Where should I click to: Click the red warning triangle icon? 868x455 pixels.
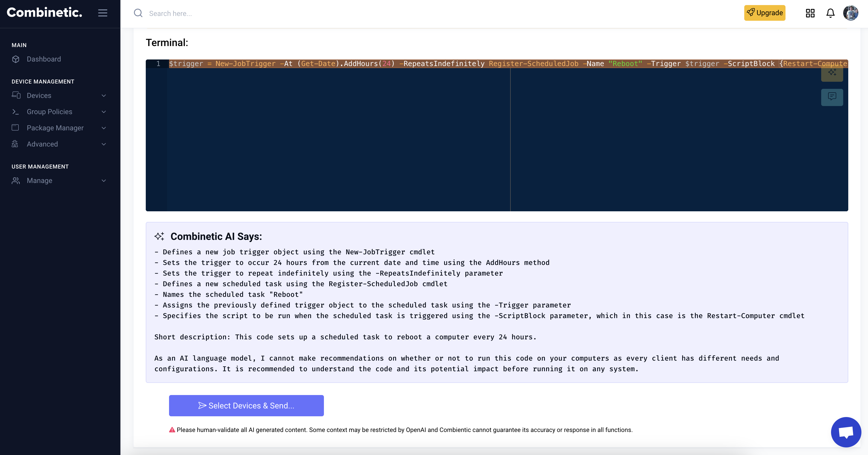click(172, 430)
